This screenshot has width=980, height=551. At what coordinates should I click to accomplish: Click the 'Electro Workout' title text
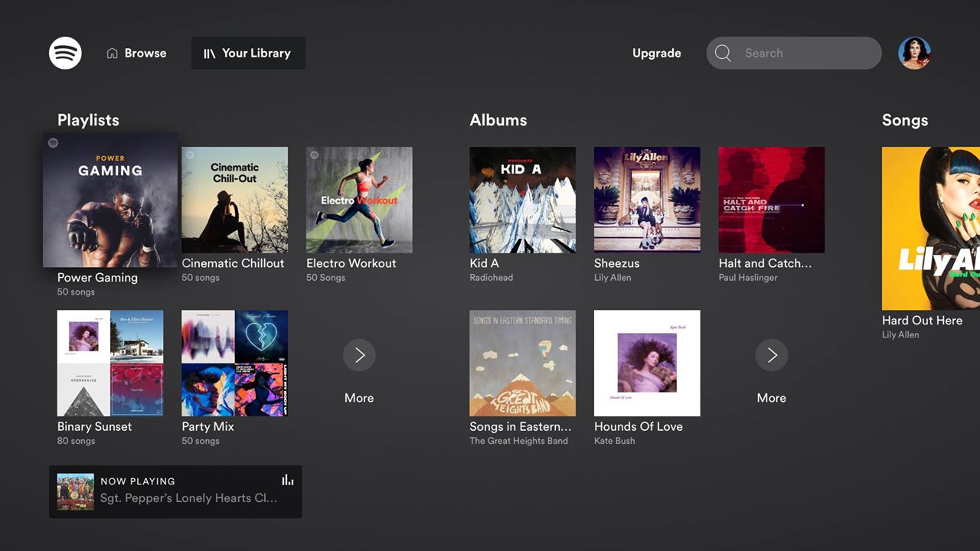click(x=351, y=263)
